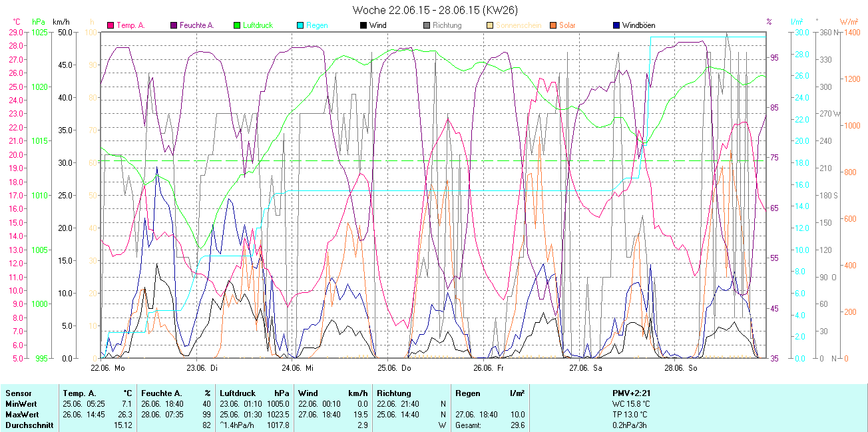Click the 'Durchschnitt' row label

(x=29, y=425)
